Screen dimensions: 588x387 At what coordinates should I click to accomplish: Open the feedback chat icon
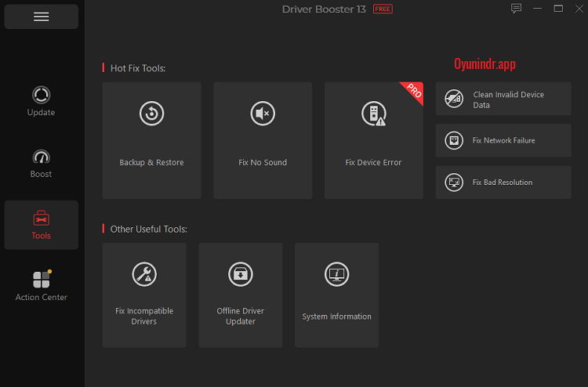click(x=517, y=9)
